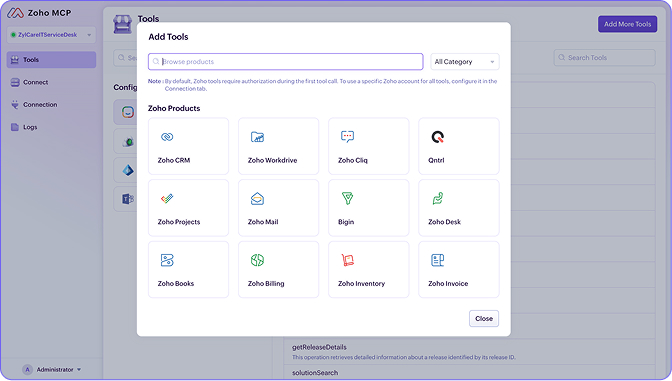The image size is (672, 381).
Task: Click the Zoho Invoice icon
Action: pyautogui.click(x=438, y=260)
